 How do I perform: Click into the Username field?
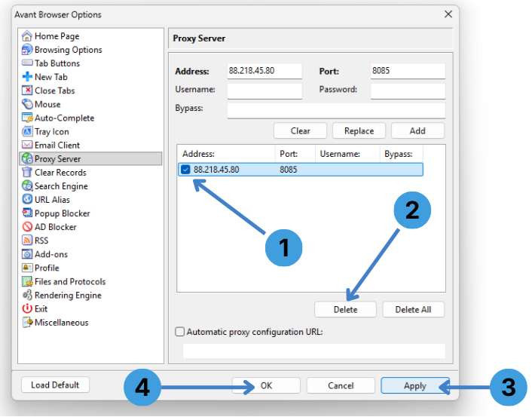pyautogui.click(x=264, y=91)
